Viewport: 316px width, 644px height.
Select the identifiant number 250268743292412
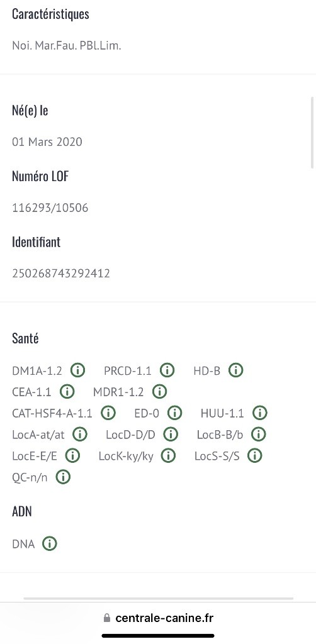61,274
